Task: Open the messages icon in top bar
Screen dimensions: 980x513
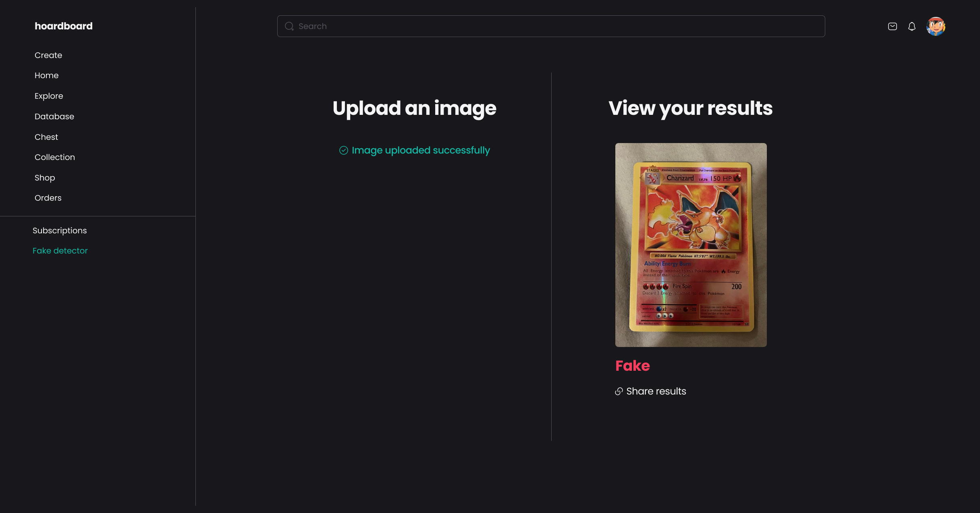Action: [x=893, y=26]
